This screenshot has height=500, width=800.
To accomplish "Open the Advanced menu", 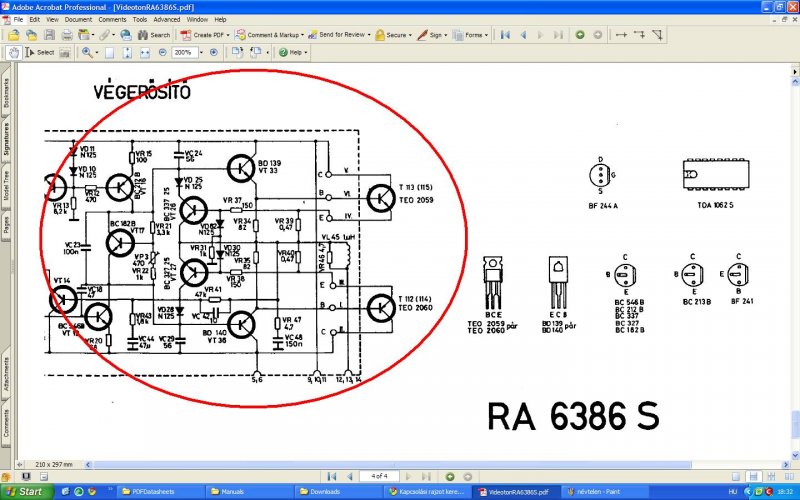I will tap(167, 19).
